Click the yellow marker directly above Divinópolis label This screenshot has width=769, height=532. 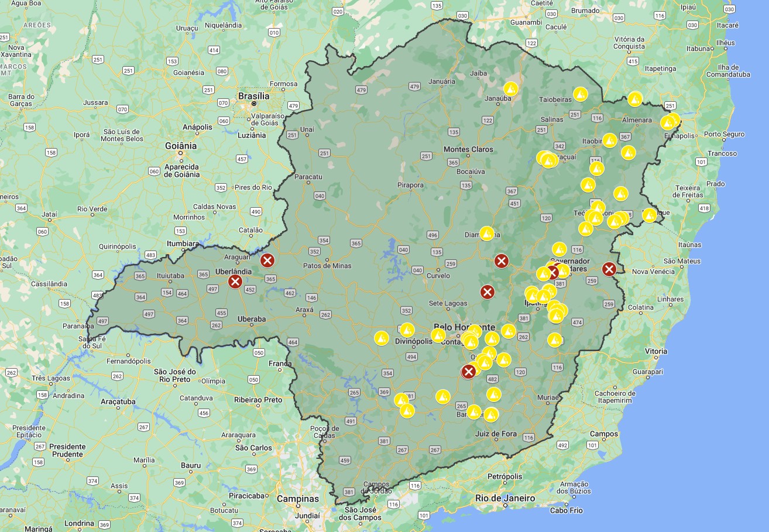pyautogui.click(x=407, y=330)
